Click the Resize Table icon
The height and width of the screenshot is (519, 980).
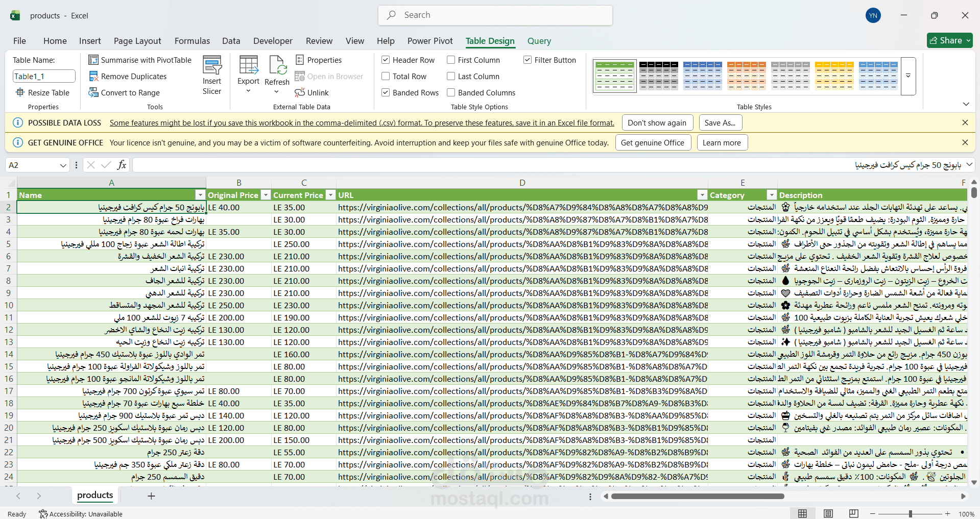click(x=20, y=93)
